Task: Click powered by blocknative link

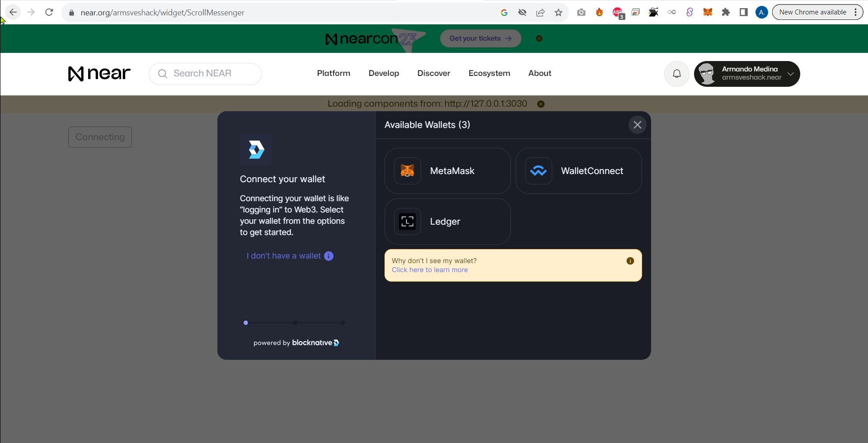Action: point(296,343)
